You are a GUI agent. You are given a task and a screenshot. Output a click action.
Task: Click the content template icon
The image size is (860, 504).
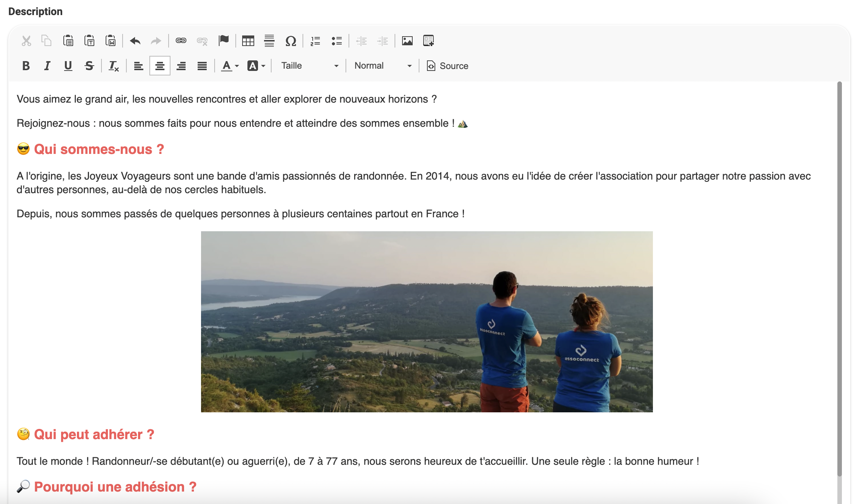click(428, 41)
